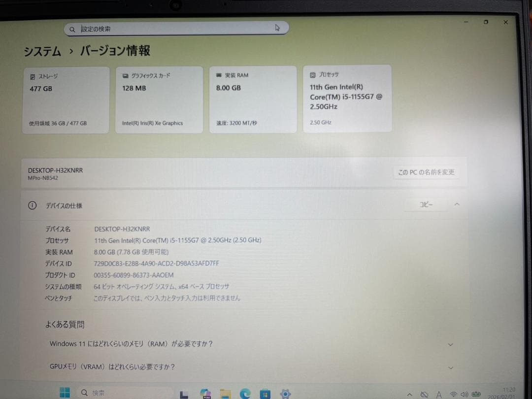
Task: Open the Settings gear on the taskbar
Action: [285, 393]
